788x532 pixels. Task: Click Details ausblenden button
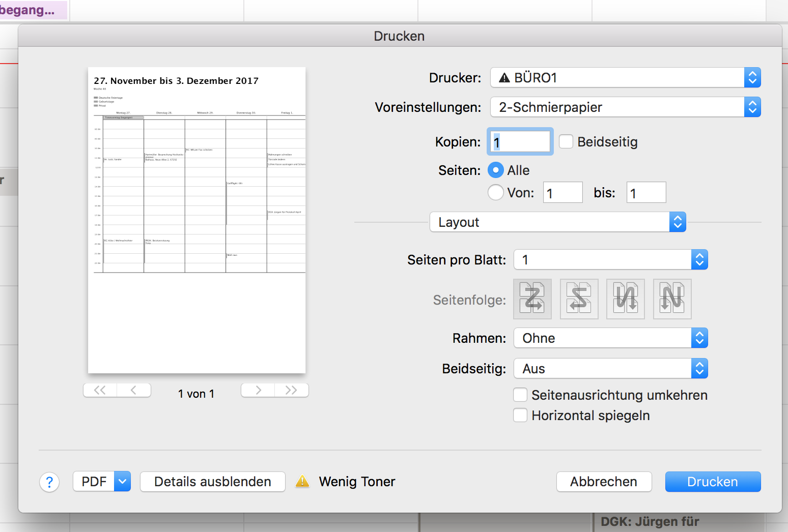click(x=212, y=481)
